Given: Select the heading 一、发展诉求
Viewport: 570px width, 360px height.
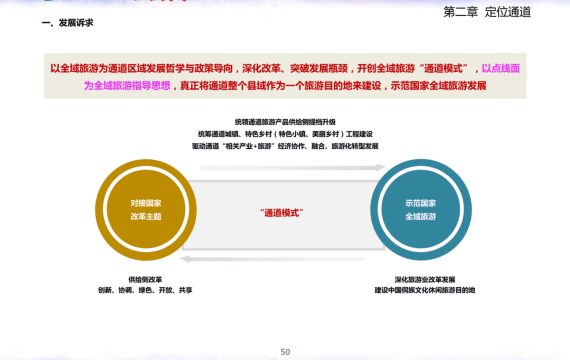Looking at the screenshot, I should [68, 23].
